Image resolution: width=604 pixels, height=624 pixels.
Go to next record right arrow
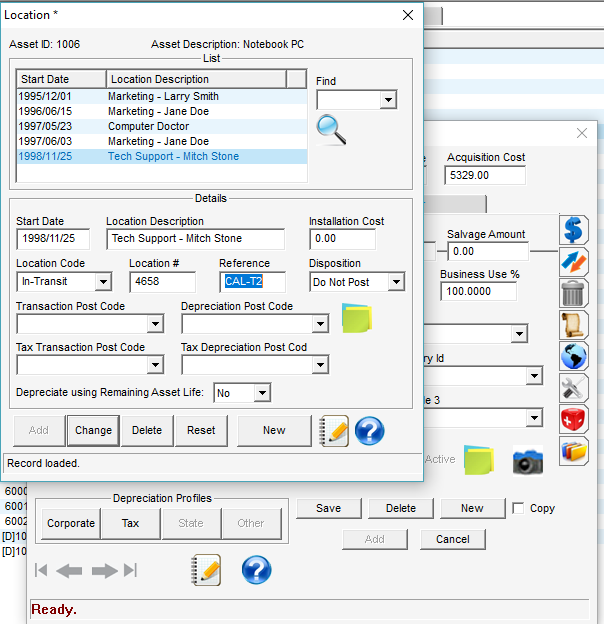click(x=104, y=571)
